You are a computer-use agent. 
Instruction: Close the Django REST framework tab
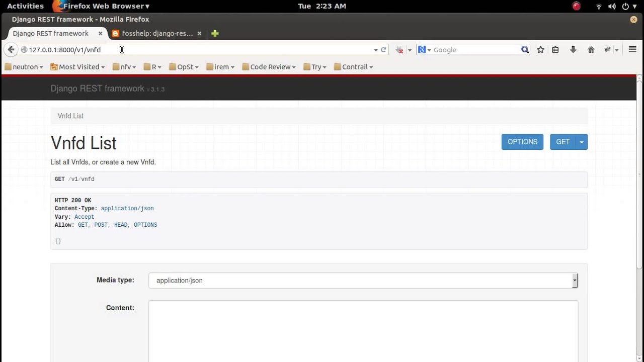[x=100, y=34]
